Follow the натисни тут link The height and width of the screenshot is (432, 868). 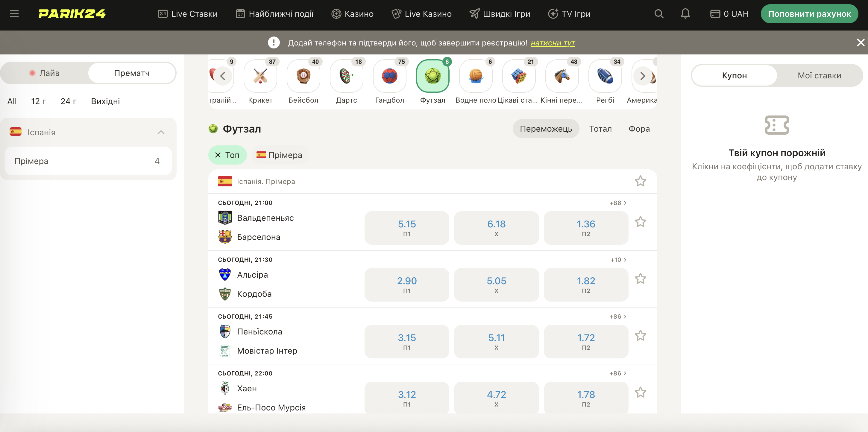pyautogui.click(x=553, y=43)
